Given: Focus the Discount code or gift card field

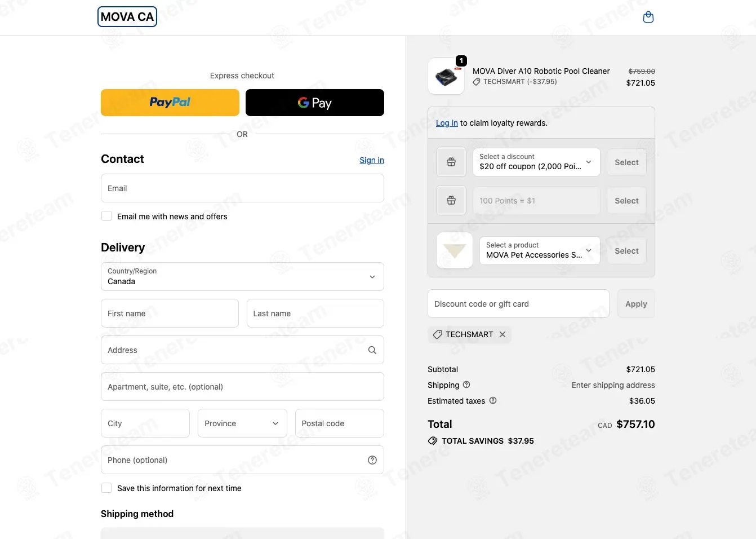Looking at the screenshot, I should click(x=518, y=304).
